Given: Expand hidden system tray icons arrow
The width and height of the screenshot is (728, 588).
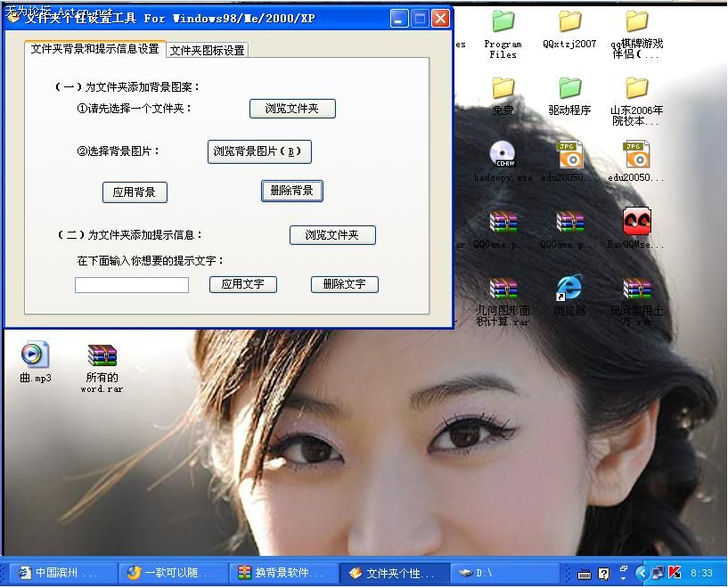Looking at the screenshot, I should coord(642,574).
